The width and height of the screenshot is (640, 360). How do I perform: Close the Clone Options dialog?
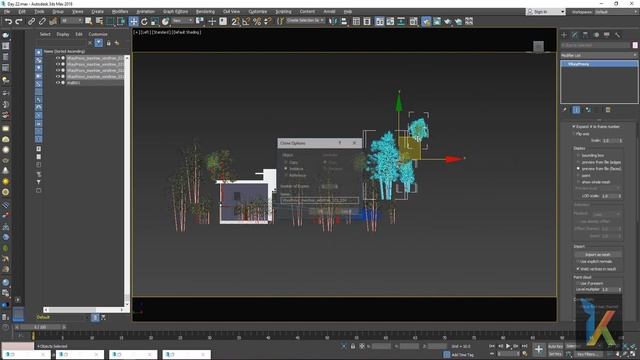pyautogui.click(x=354, y=143)
